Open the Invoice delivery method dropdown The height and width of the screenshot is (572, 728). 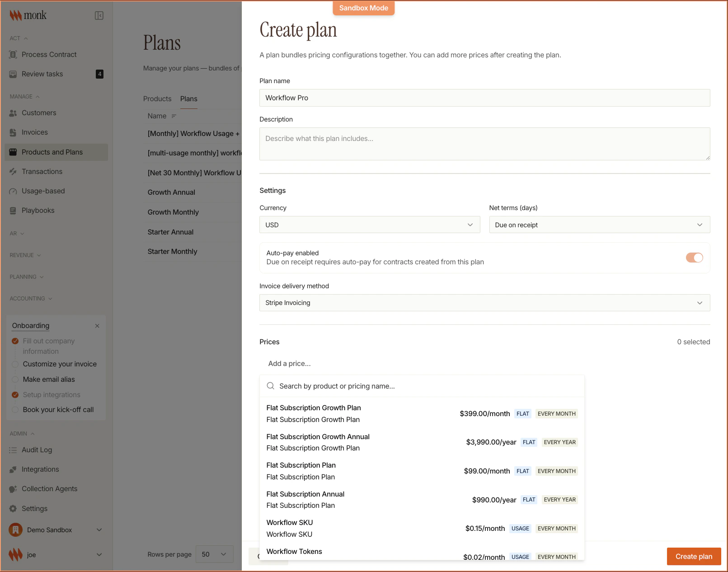485,303
